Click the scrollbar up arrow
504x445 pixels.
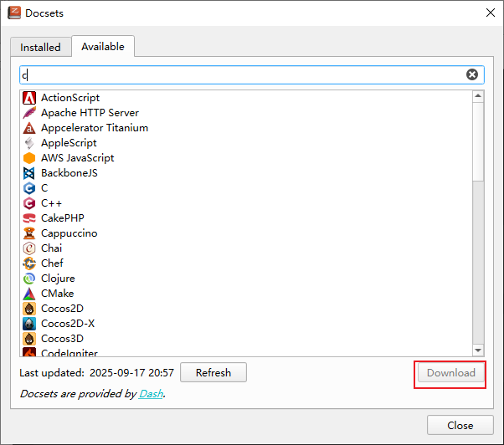[478, 96]
